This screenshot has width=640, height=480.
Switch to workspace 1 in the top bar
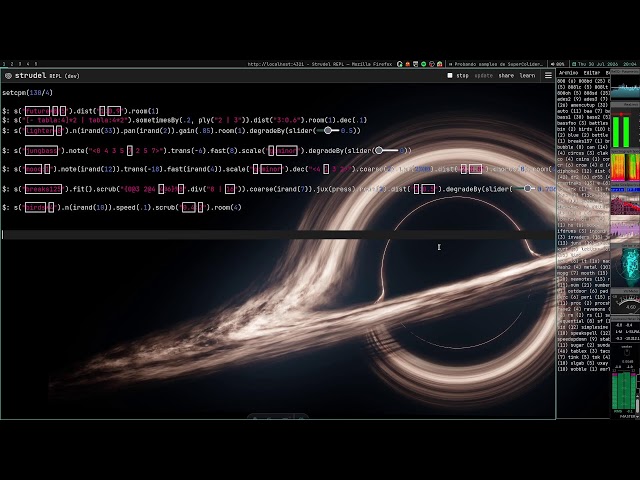pos(4,64)
